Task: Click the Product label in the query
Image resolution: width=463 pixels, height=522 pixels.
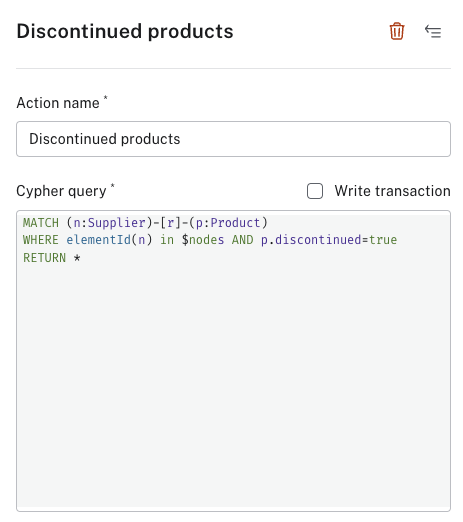Action: tap(235, 223)
